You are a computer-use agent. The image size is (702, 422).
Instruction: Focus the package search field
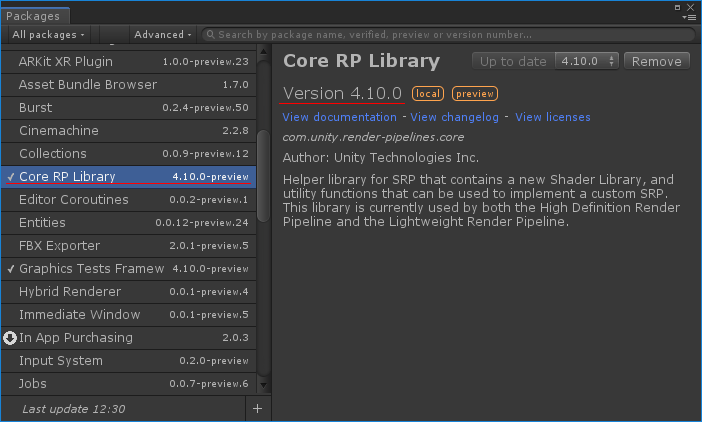click(448, 34)
